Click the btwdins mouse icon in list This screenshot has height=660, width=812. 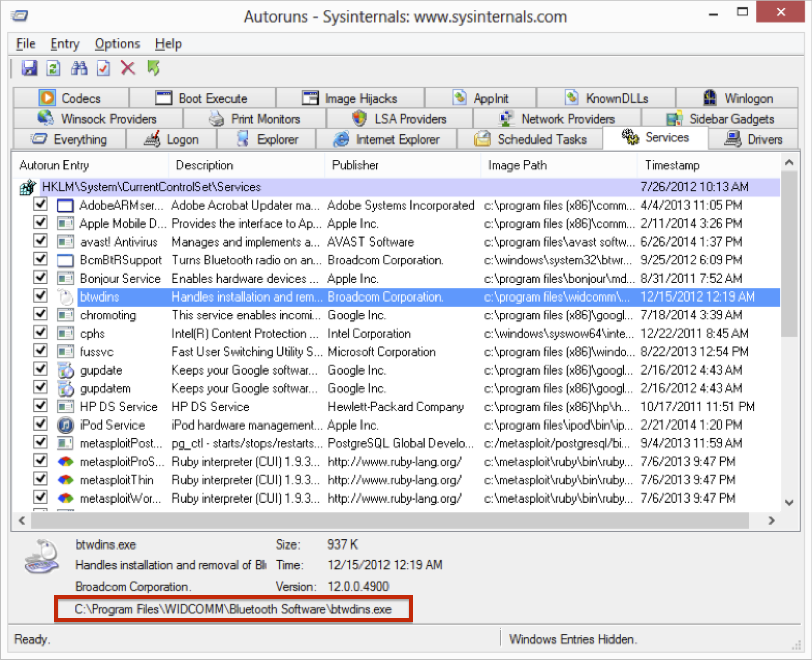click(x=65, y=297)
